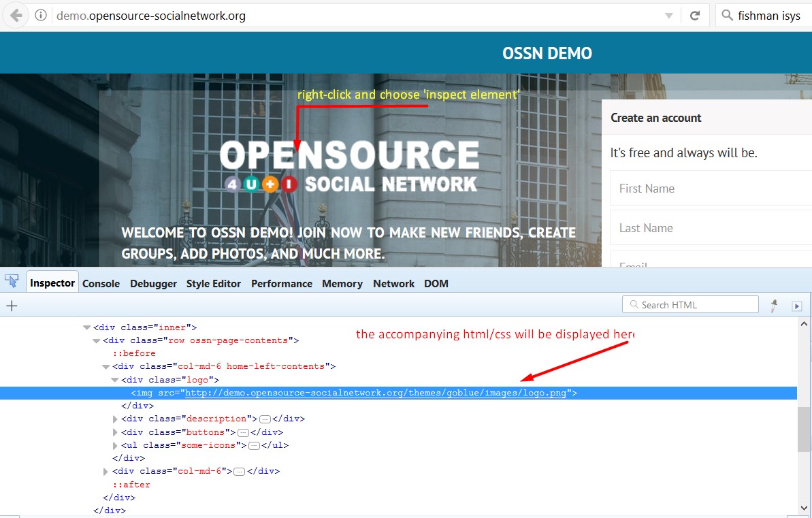Click ellipsis badge in description div
This screenshot has height=518, width=812.
pyautogui.click(x=265, y=419)
